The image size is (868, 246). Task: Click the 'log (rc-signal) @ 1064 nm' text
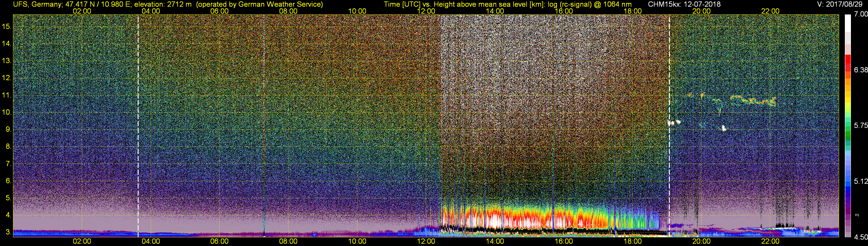point(590,4)
